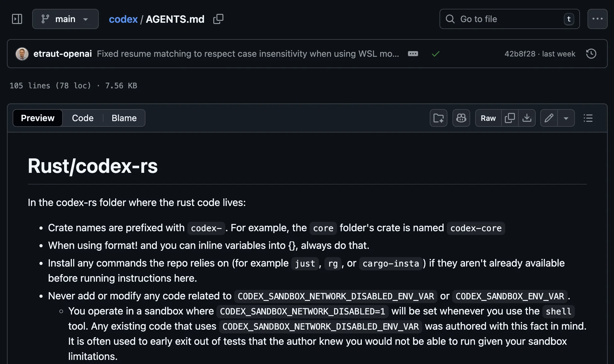Image resolution: width=614 pixels, height=364 pixels.
Task: Expand the commit message ellipsis
Action: (x=413, y=54)
